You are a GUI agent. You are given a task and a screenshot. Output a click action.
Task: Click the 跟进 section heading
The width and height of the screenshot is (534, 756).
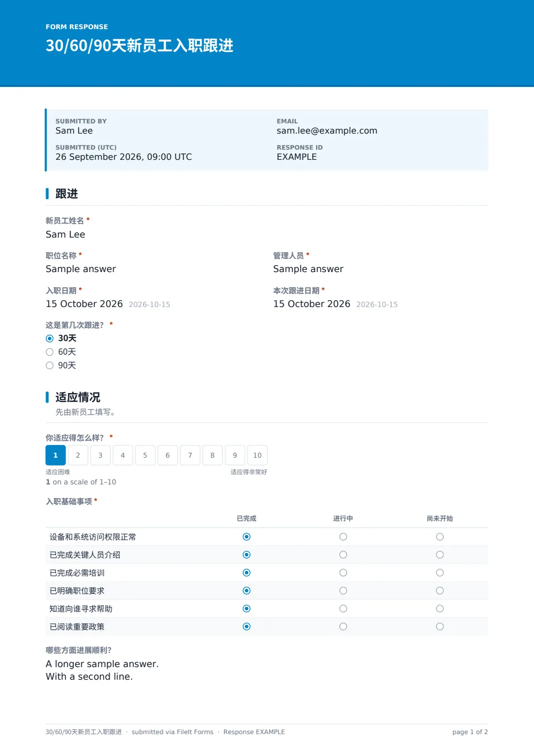(x=67, y=194)
